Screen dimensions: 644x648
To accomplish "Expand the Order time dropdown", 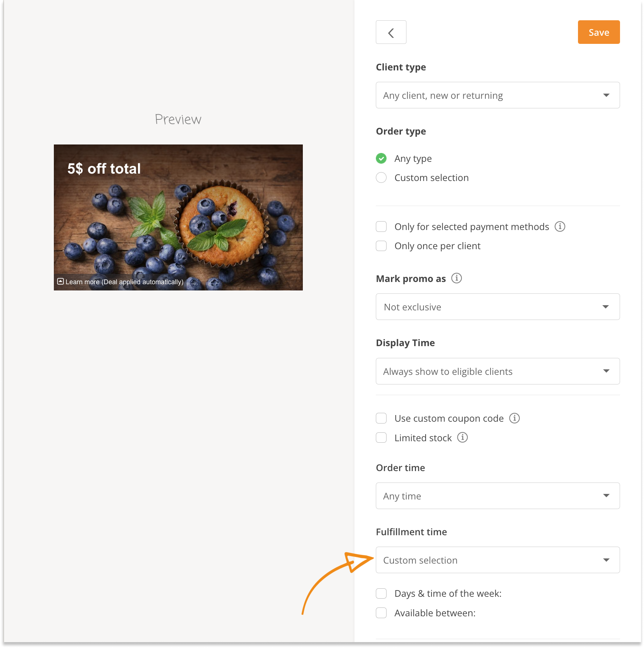I will pyautogui.click(x=498, y=496).
